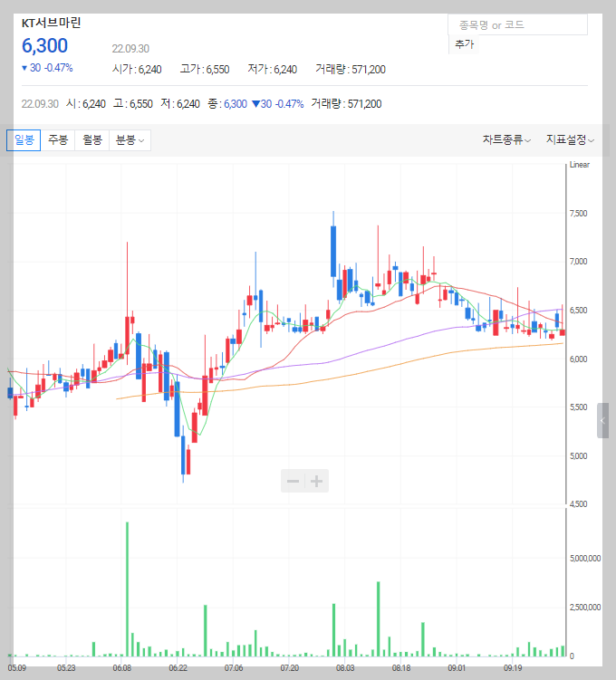Image resolution: width=616 pixels, height=680 pixels.
Task: Click the 7,000 price axis label
Action: (x=578, y=262)
